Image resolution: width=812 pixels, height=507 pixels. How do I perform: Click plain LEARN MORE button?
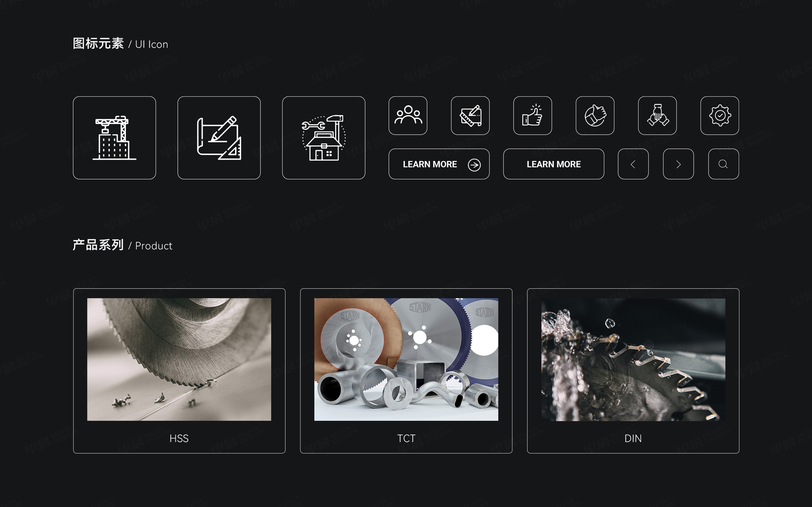553,164
